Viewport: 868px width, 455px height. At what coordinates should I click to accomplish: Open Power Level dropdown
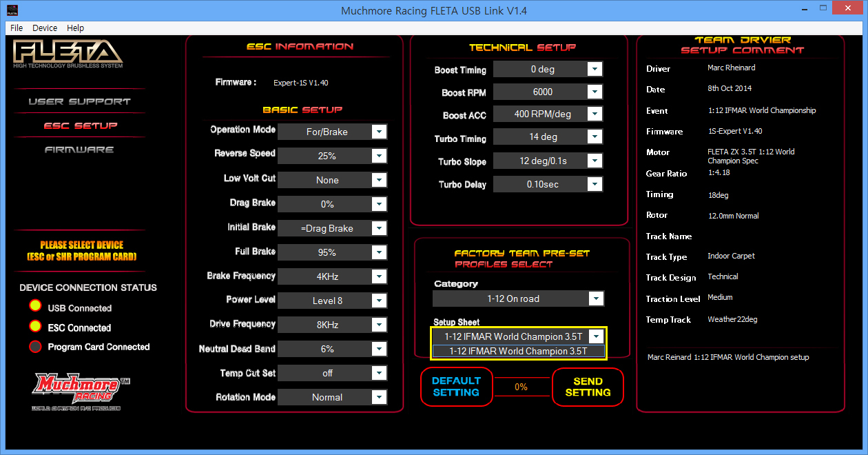coord(379,301)
